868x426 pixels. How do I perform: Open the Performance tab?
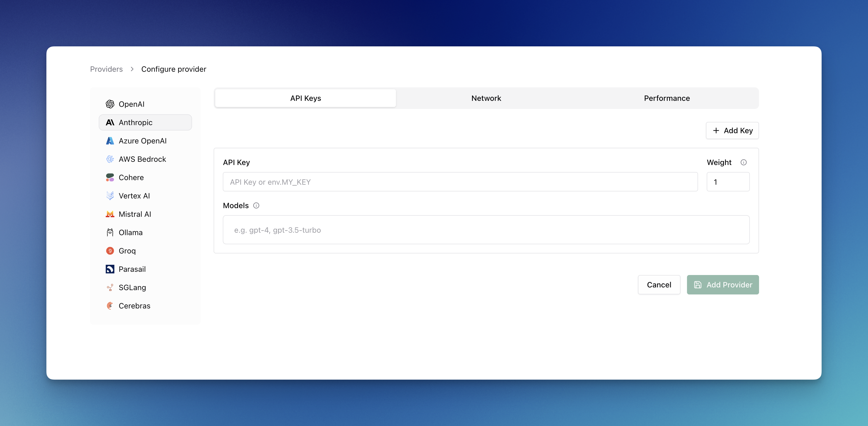[667, 98]
